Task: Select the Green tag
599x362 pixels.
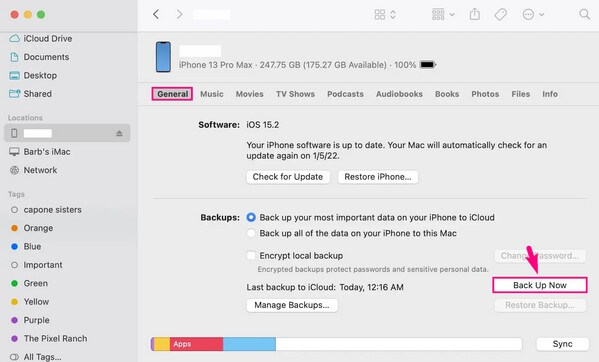Action: 29,283
